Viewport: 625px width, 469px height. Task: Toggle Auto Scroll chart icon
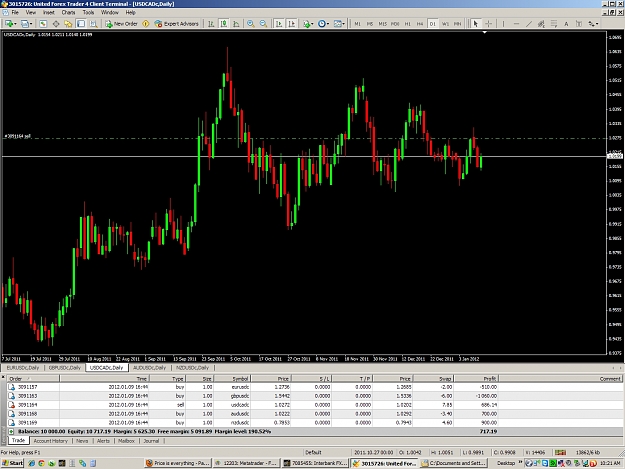279,24
